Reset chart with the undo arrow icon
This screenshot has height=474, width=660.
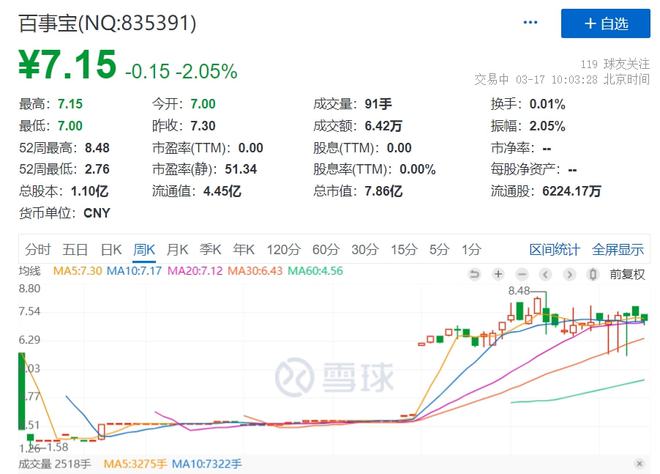point(474,274)
